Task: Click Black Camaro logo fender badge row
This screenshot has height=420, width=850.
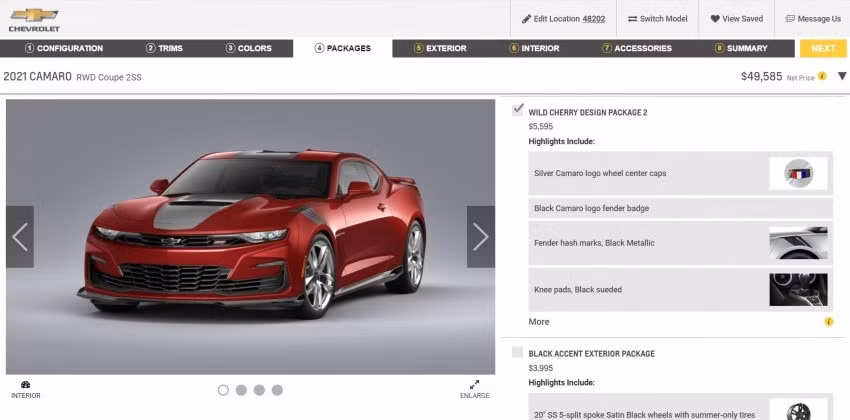Action: point(680,208)
